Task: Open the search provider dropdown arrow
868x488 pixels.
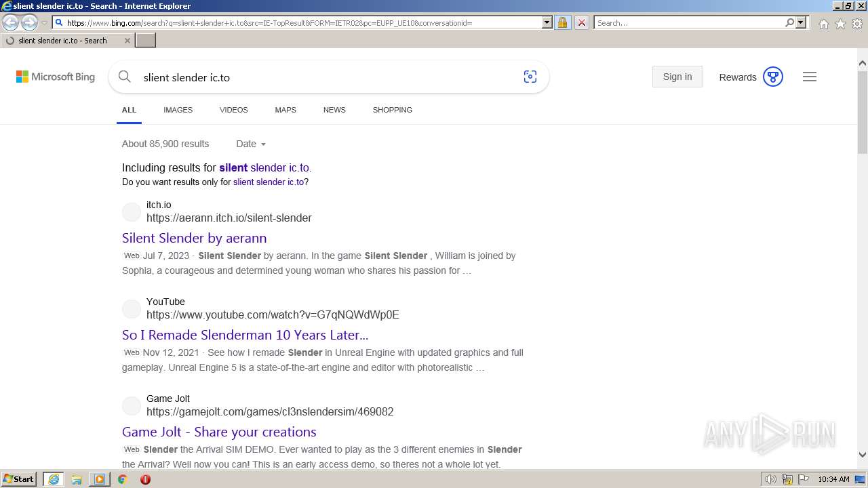Action: click(x=801, y=22)
